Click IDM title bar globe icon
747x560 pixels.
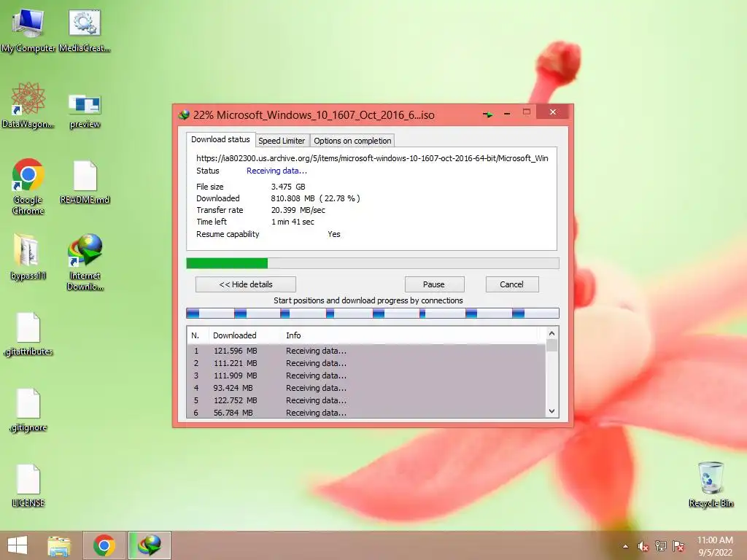[x=184, y=114]
